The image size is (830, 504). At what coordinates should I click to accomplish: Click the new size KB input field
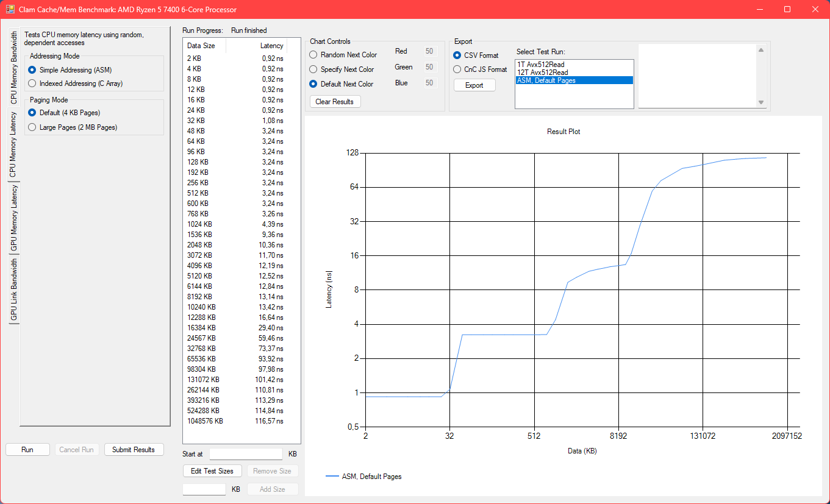click(x=204, y=489)
